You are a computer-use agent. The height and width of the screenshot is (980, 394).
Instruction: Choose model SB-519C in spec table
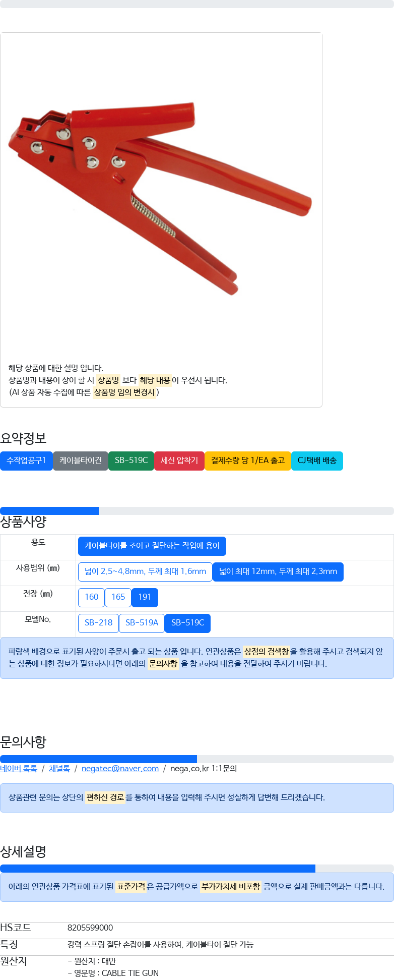coord(187,623)
